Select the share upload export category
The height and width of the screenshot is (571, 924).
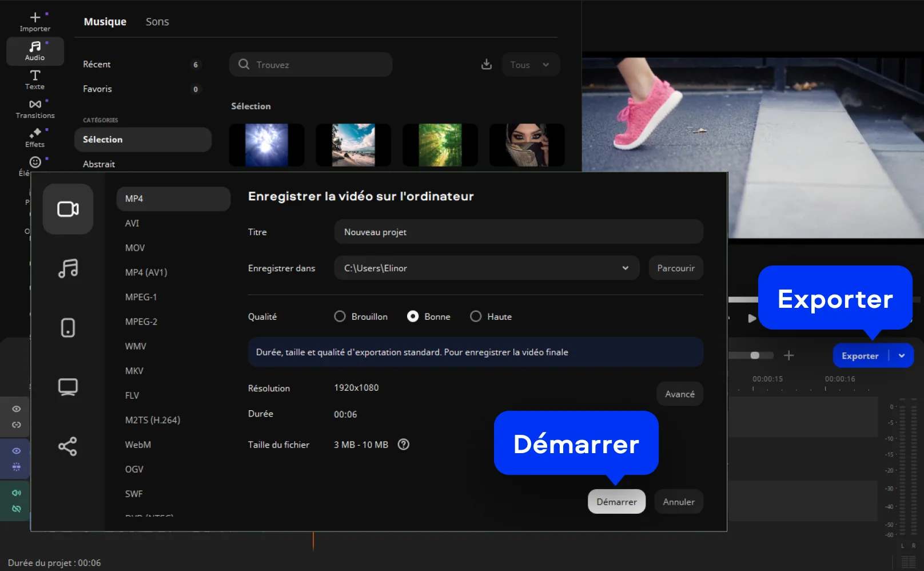coord(68,446)
